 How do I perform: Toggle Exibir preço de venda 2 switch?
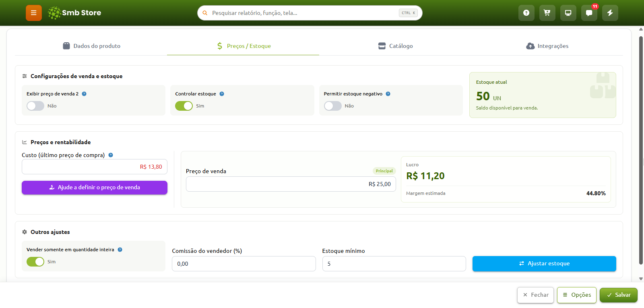click(35, 106)
